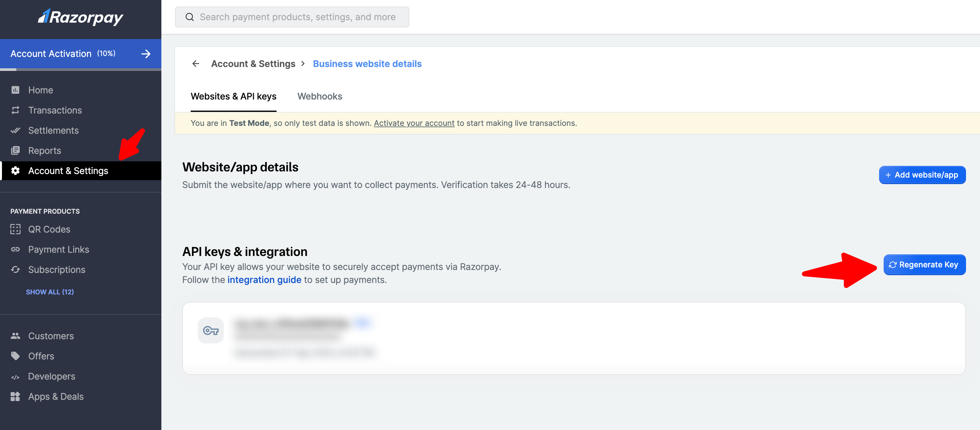Click Add website/app button
The height and width of the screenshot is (430, 980).
[922, 175]
